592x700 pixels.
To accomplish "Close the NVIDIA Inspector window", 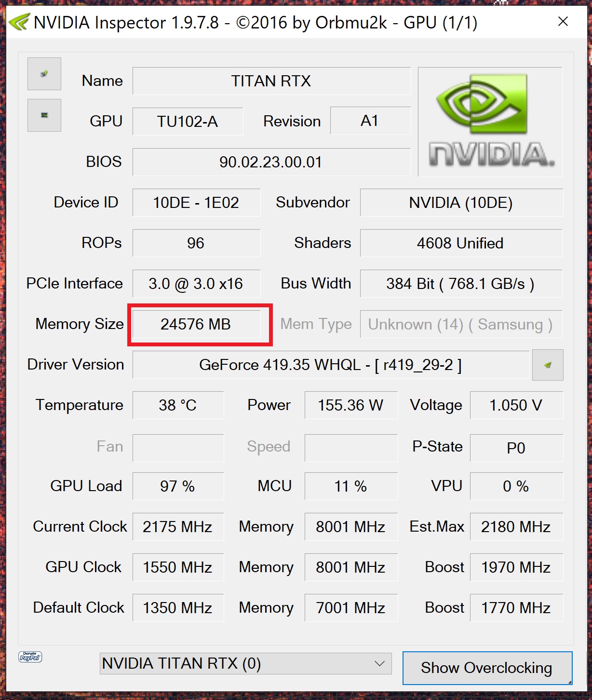I will pos(563,22).
